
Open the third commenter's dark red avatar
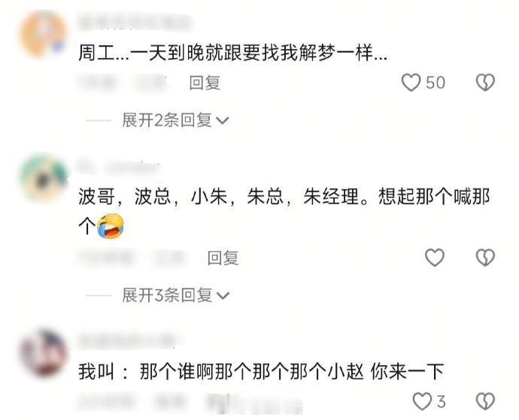point(43,353)
